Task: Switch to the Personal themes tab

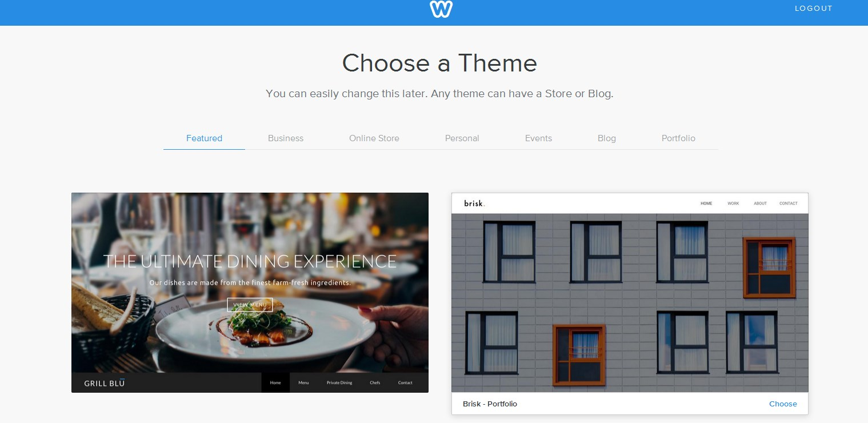Action: click(x=462, y=138)
